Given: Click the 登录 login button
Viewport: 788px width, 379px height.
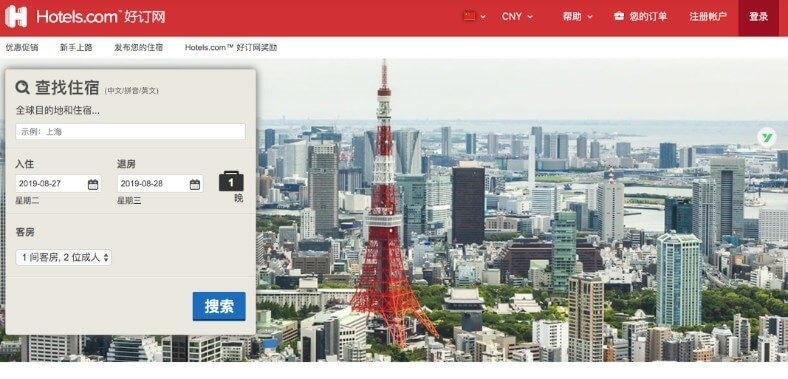Looking at the screenshot, I should point(758,18).
